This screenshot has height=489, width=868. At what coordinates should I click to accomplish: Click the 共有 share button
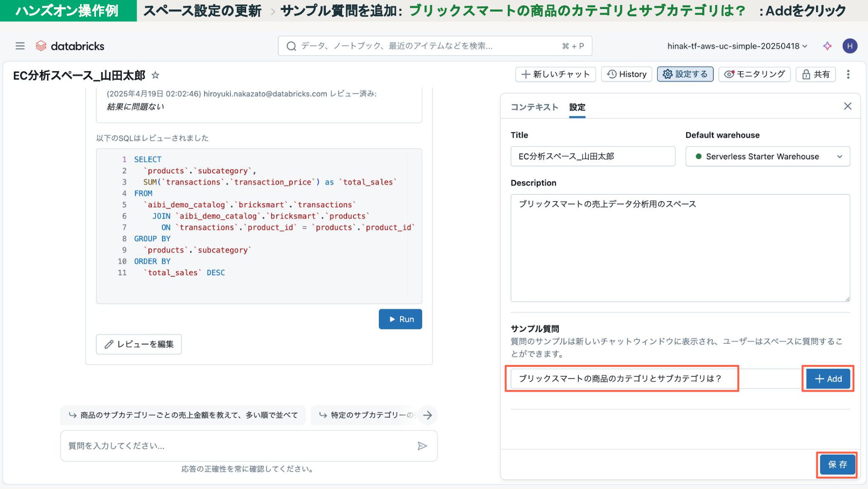pyautogui.click(x=816, y=74)
